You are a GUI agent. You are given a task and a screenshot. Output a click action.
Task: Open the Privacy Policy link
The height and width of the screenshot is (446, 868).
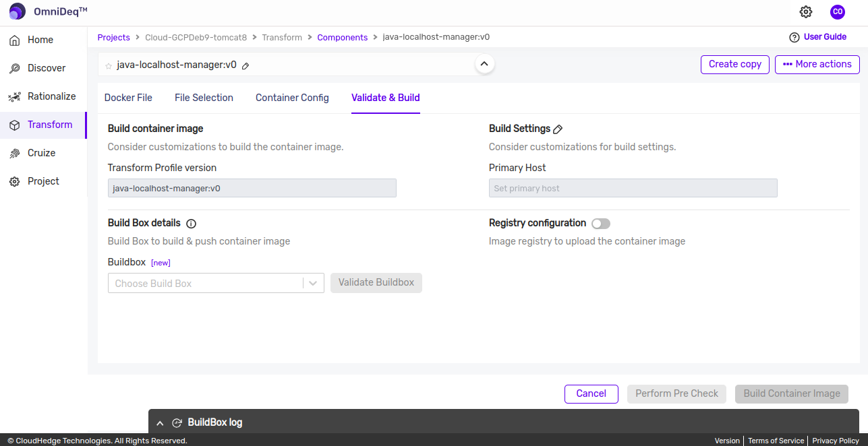pyautogui.click(x=836, y=441)
